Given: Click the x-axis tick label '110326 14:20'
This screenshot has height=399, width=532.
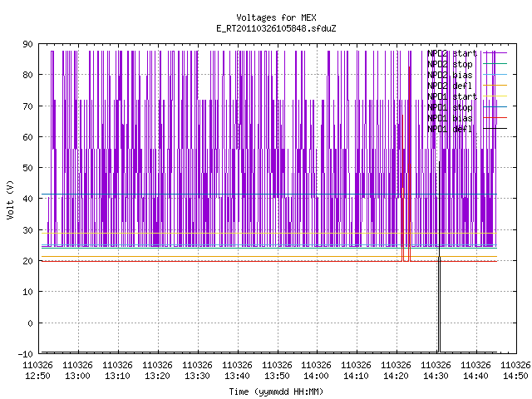Looking at the screenshot, I should click(x=396, y=371).
